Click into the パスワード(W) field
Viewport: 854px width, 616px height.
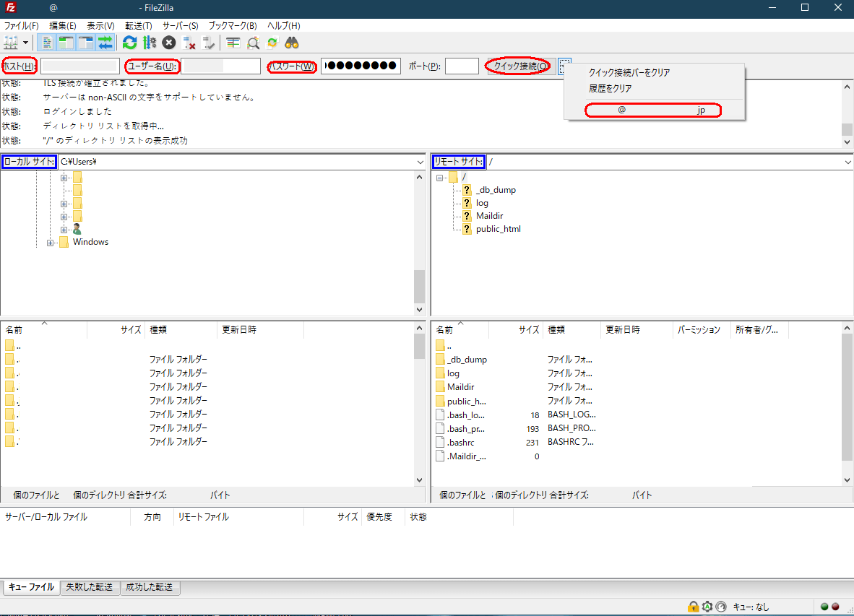click(x=361, y=66)
